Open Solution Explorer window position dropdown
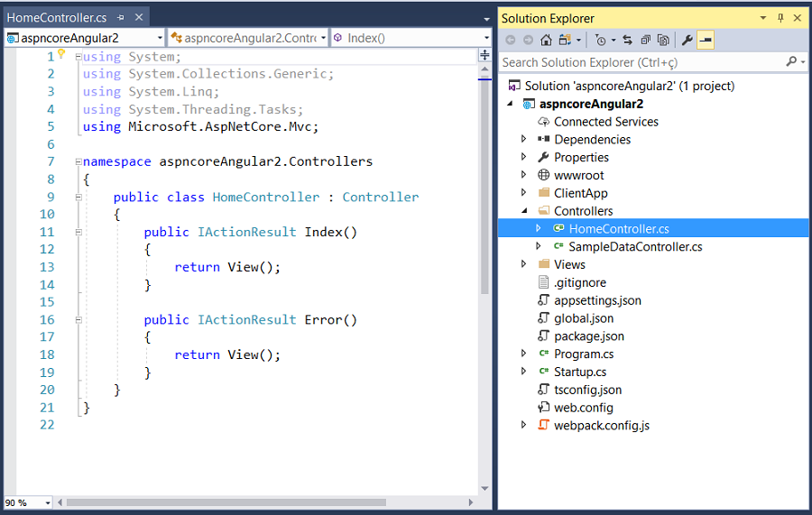Viewport: 812px width, 515px height. (x=762, y=18)
